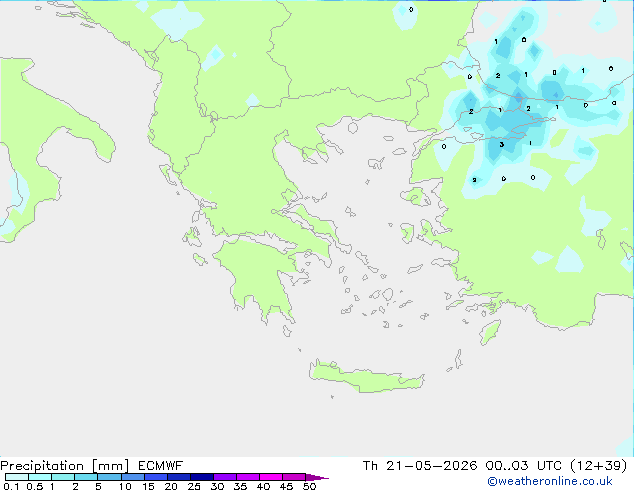634x490 pixels.
Task: Click the '0.1' legend scale number
Action: coord(11,486)
